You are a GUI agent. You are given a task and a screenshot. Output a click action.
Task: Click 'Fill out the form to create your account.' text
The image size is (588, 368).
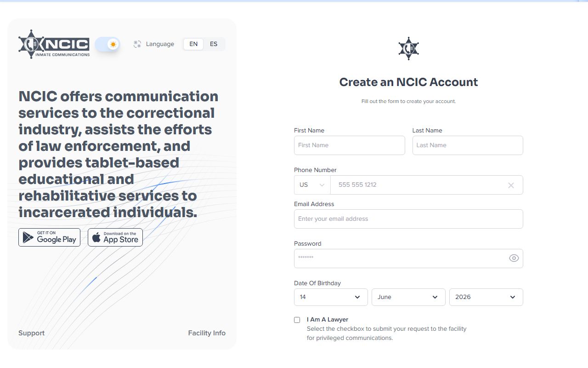tap(408, 101)
